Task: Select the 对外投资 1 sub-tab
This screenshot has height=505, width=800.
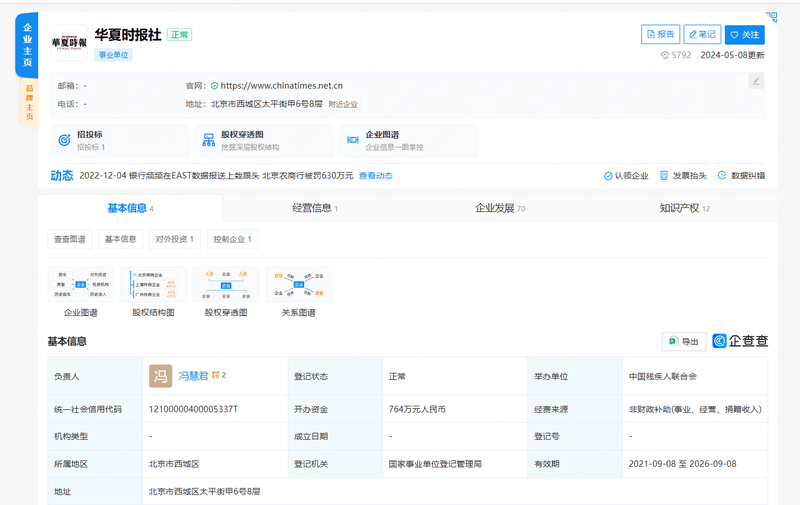Action: click(x=174, y=239)
